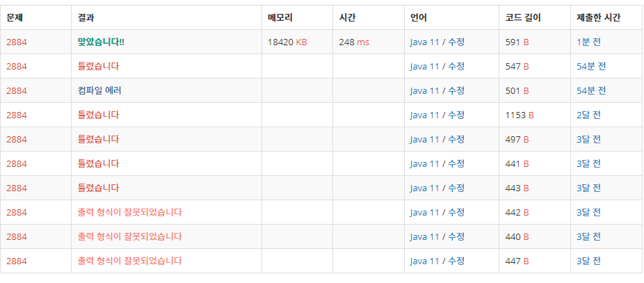644x283 pixels.
Task: Open Java 11 source of the 497 B submission
Action: pyautogui.click(x=425, y=139)
